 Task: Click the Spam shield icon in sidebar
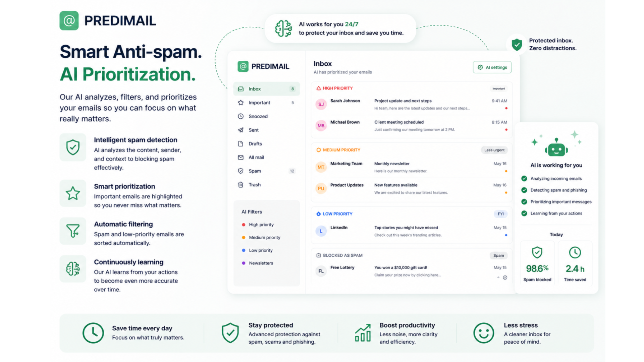[240, 171]
